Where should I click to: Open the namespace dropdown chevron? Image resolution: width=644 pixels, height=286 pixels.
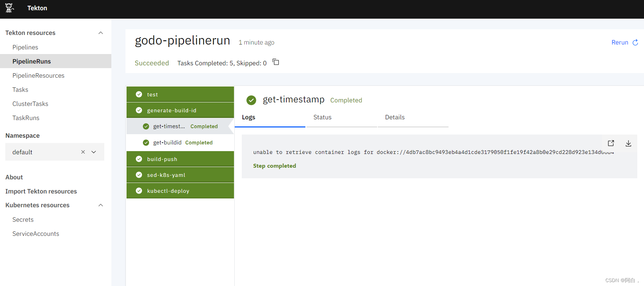pyautogui.click(x=94, y=152)
